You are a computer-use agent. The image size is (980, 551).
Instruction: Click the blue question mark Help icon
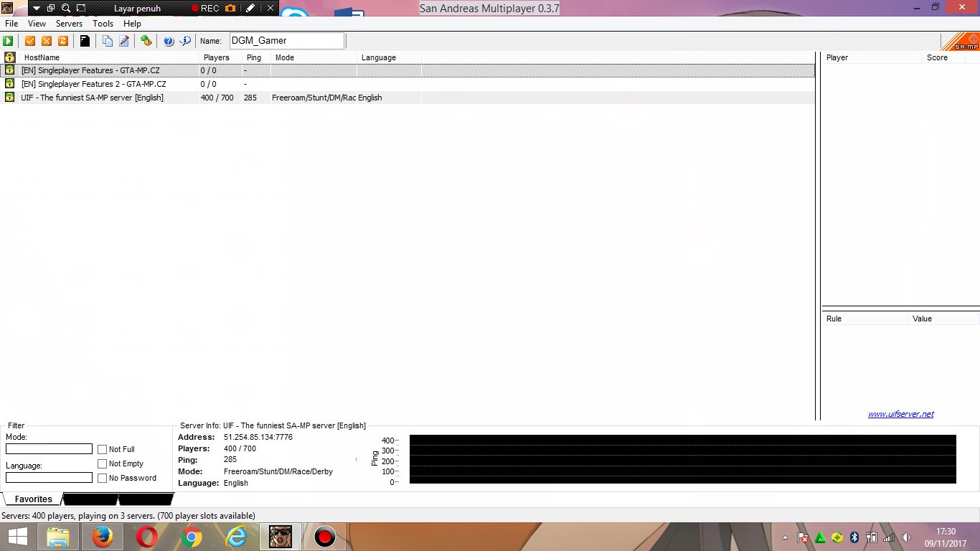coord(169,41)
